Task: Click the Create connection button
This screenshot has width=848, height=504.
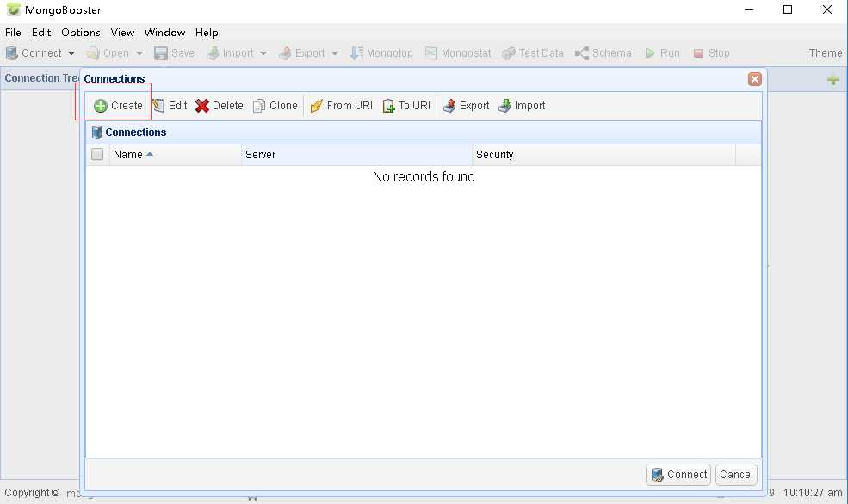Action: coord(118,105)
